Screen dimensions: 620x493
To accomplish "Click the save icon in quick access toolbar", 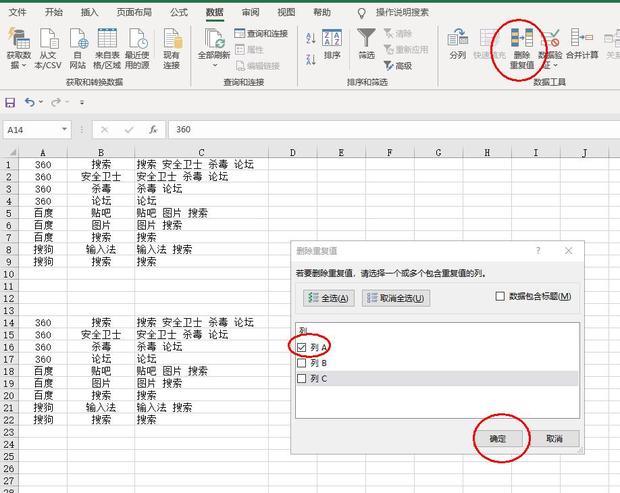I will (x=10, y=103).
